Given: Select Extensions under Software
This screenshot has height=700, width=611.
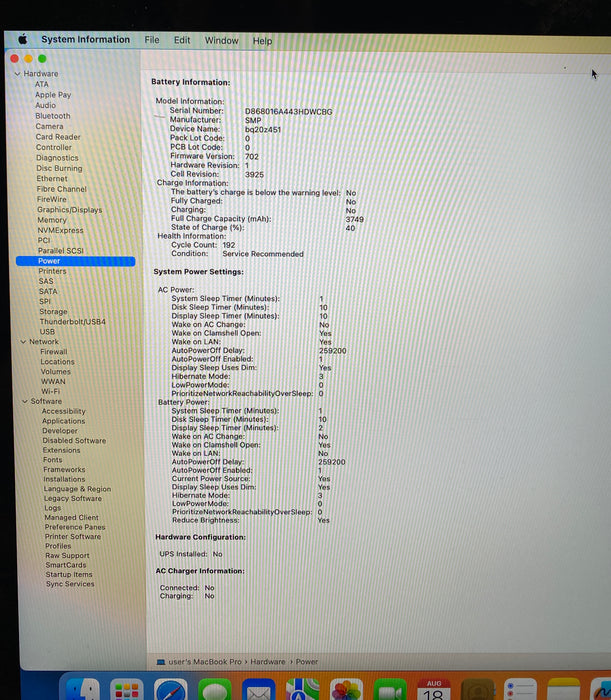Looking at the screenshot, I should click(62, 450).
